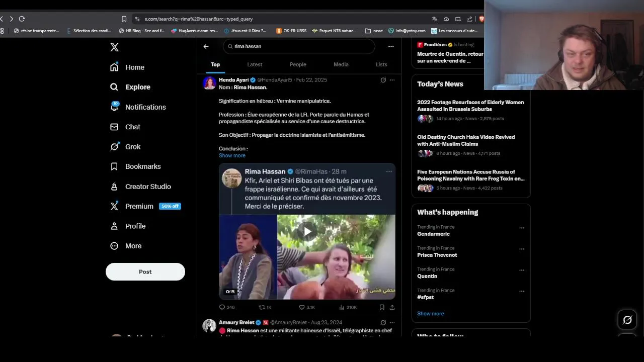Screen dimensions: 644x362
Task: Click Grok icon on Henda Ayari's post
Action: 383,80
